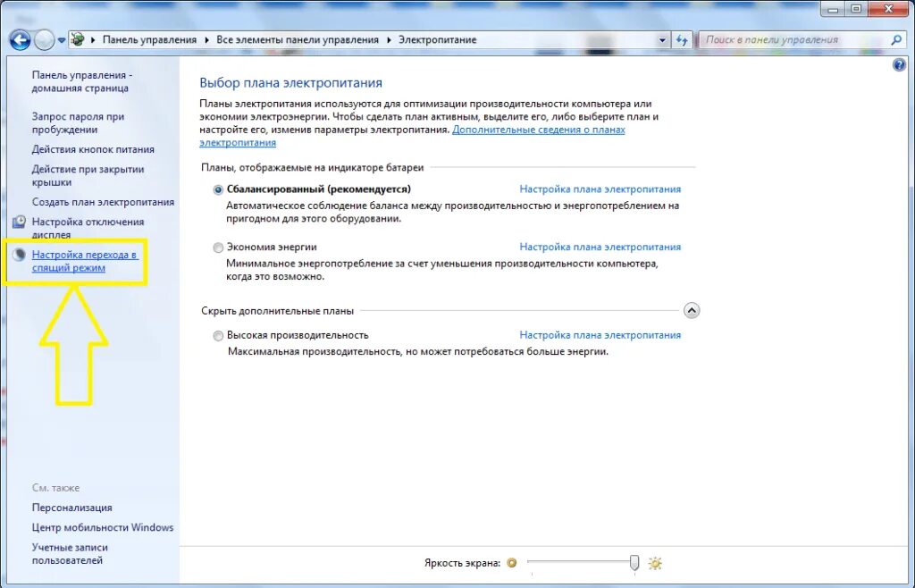Open plan settings for 'Сбалансированный'
Viewport: 915px width, 588px height.
pyautogui.click(x=600, y=189)
